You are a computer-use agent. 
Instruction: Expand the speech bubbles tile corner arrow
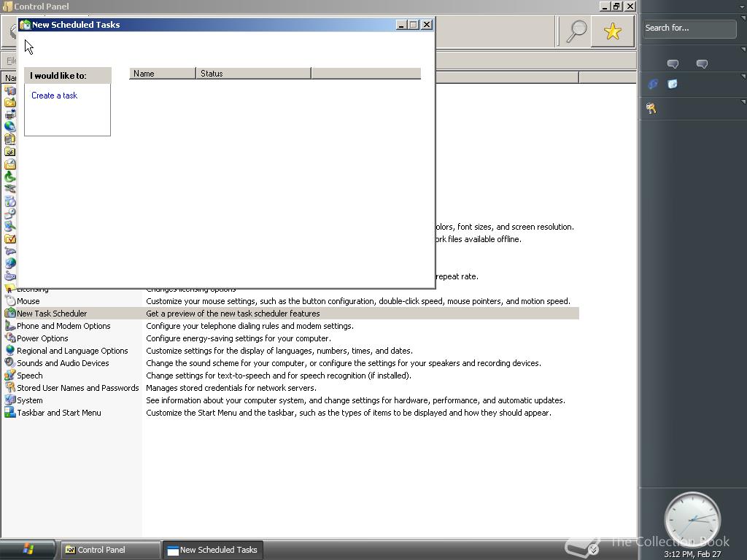[x=743, y=50]
